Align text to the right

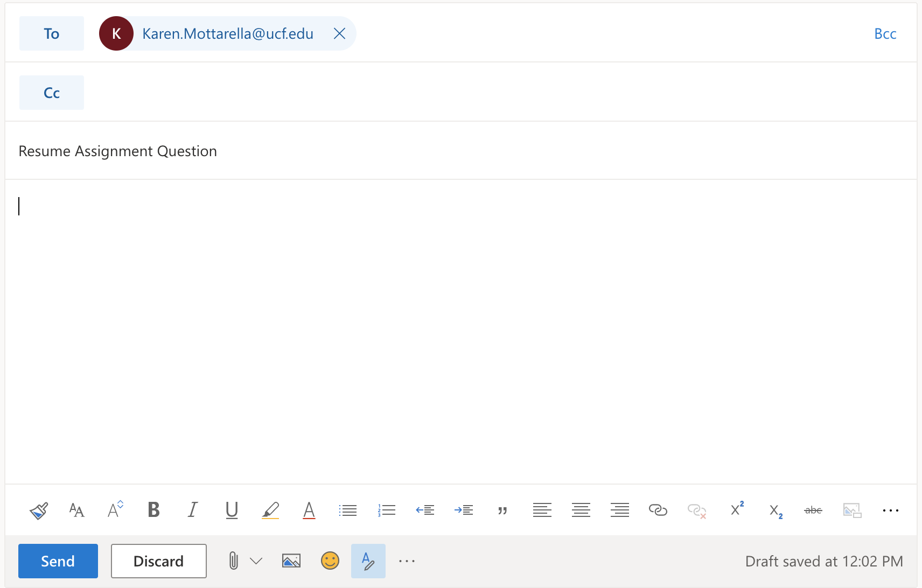click(619, 510)
